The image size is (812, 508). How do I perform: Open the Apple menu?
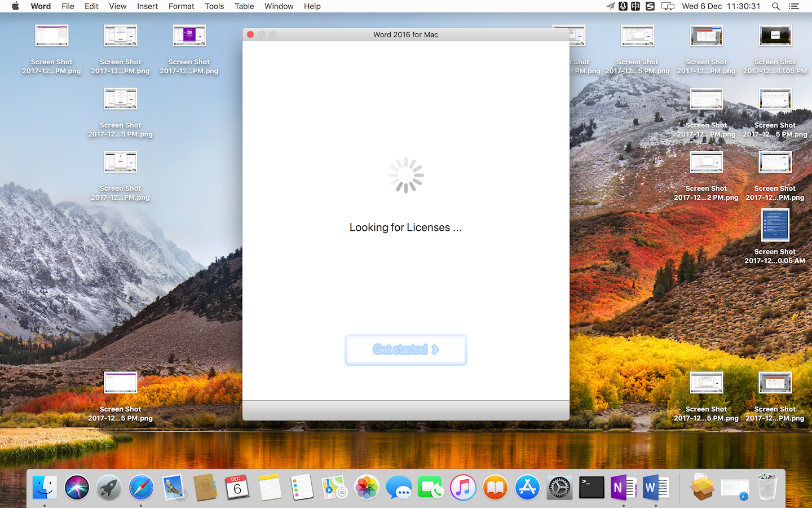click(15, 6)
